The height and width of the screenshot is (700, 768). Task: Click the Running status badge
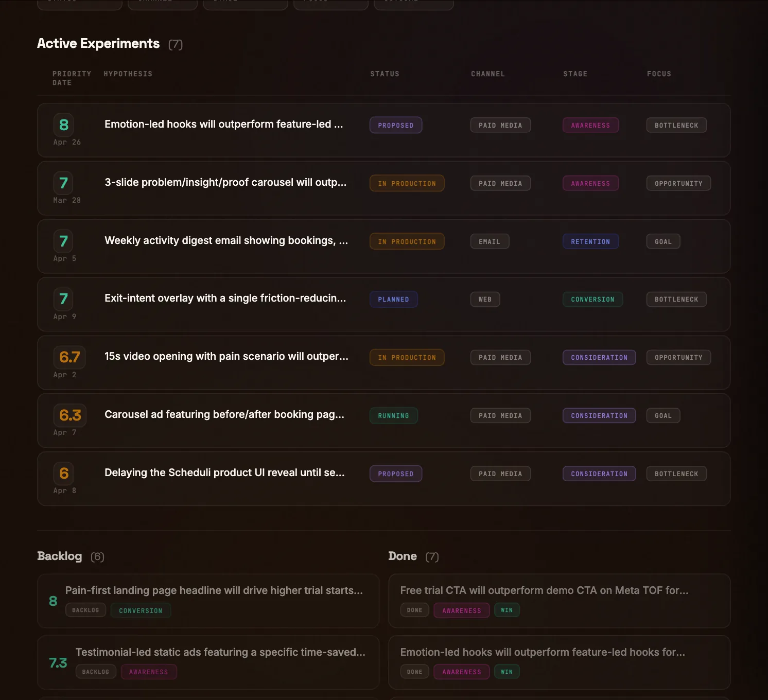point(393,415)
